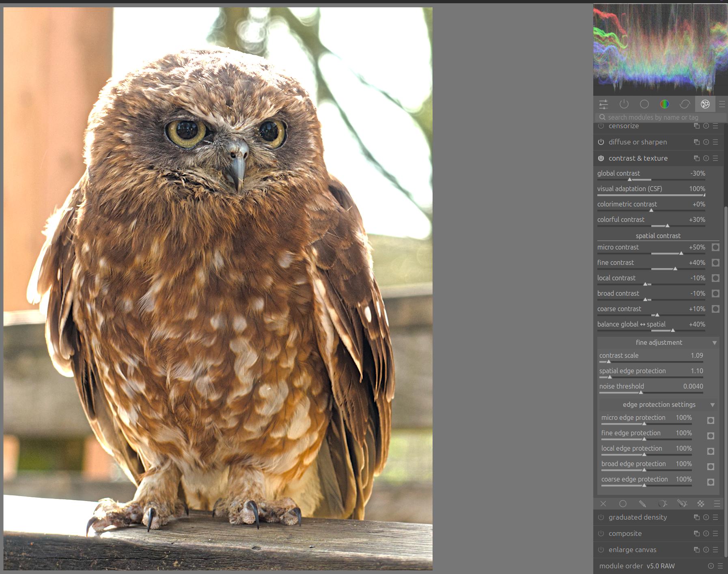This screenshot has width=728, height=574.
Task: Collapse the edge protection settings section
Action: [713, 405]
